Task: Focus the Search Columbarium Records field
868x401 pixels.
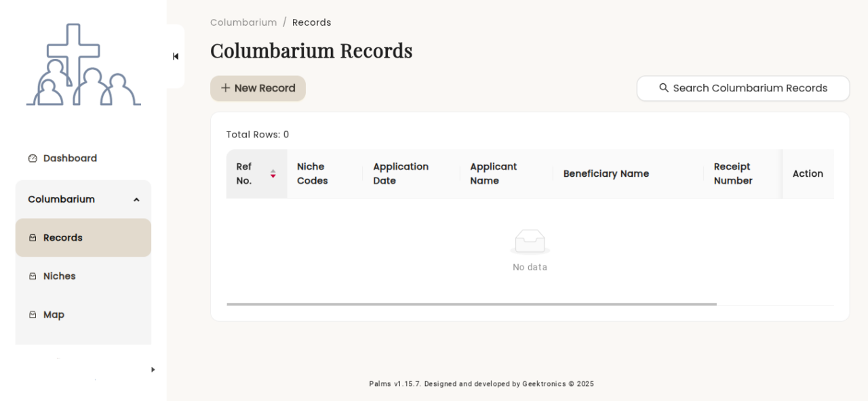Action: pos(749,88)
